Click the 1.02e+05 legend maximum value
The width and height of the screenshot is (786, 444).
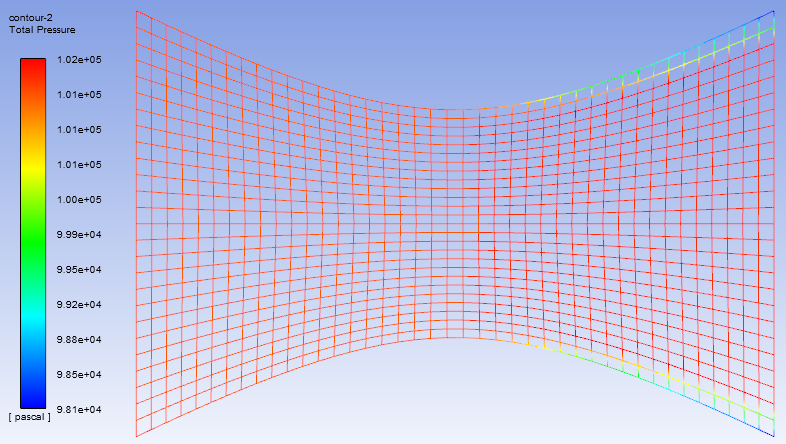79,60
